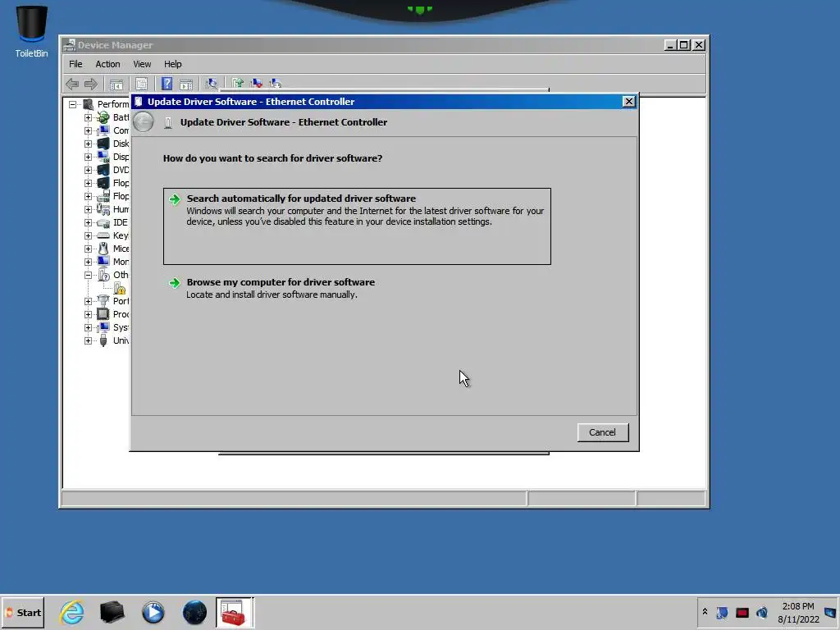Toggle the action pane toolbar icon

186,84
